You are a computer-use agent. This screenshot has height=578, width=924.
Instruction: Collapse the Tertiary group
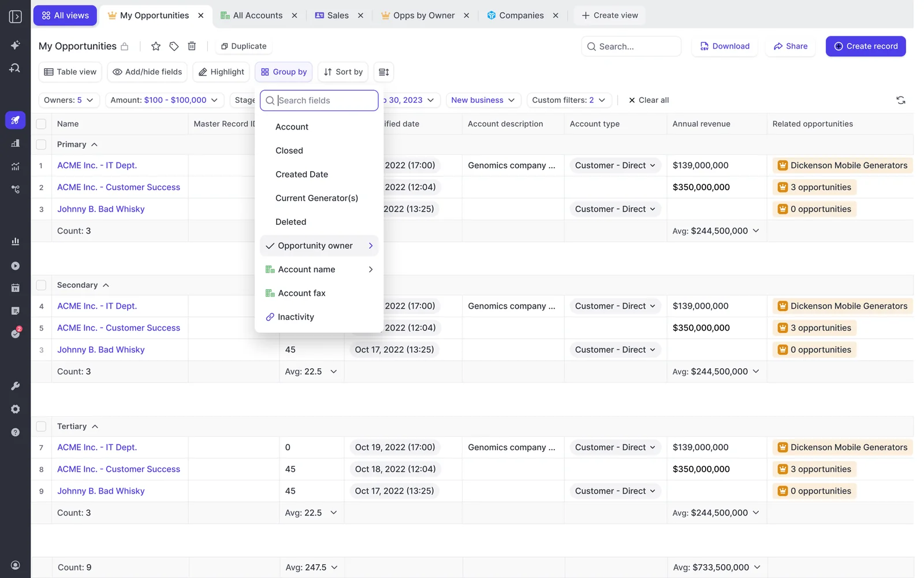coord(95,427)
